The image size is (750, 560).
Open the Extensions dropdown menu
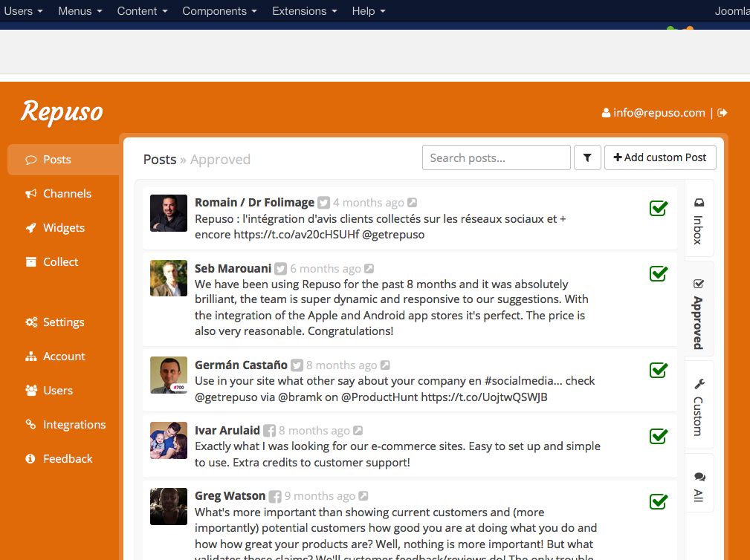[x=305, y=11]
